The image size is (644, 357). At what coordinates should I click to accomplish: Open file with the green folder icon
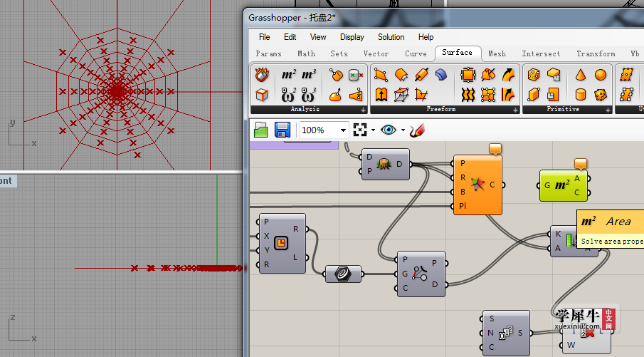261,130
